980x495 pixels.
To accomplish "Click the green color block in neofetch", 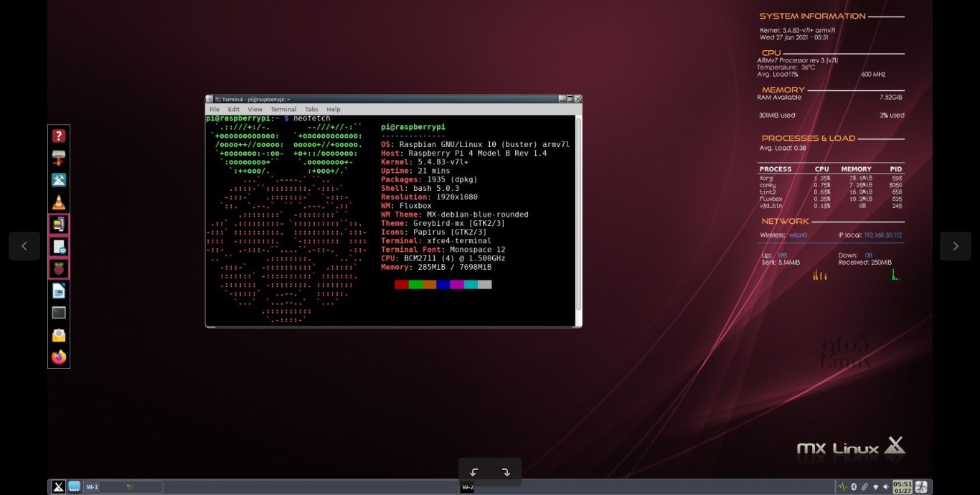I will coord(415,285).
